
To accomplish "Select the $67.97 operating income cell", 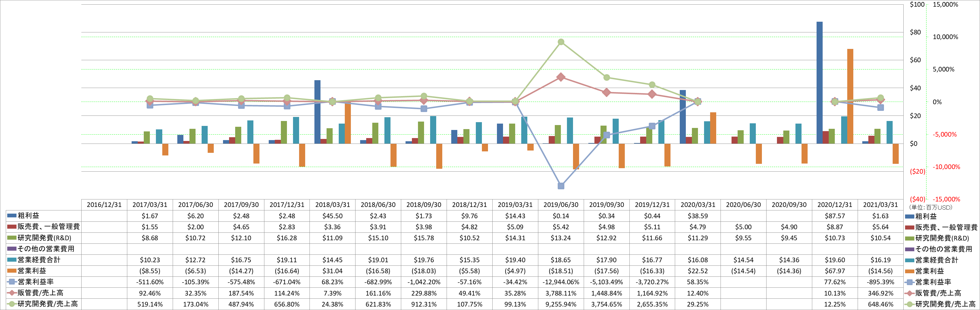I will [835, 271].
